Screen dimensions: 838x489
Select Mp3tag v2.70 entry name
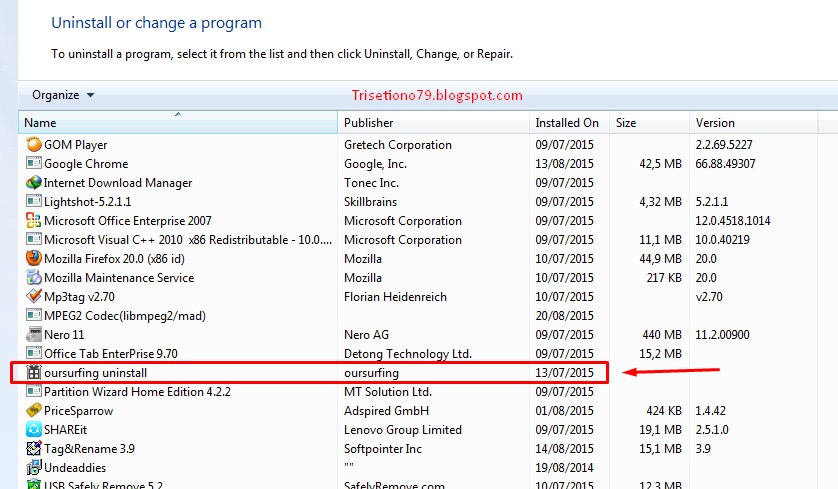[79, 297]
